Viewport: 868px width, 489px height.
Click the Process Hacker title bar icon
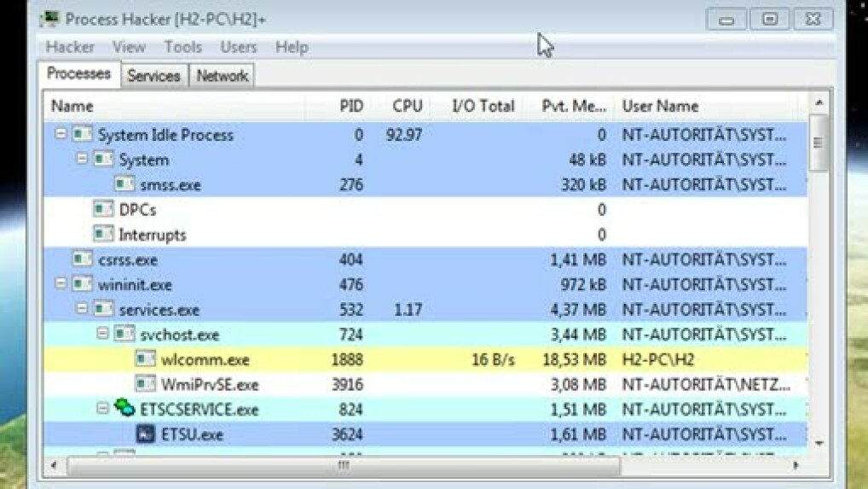click(x=49, y=19)
